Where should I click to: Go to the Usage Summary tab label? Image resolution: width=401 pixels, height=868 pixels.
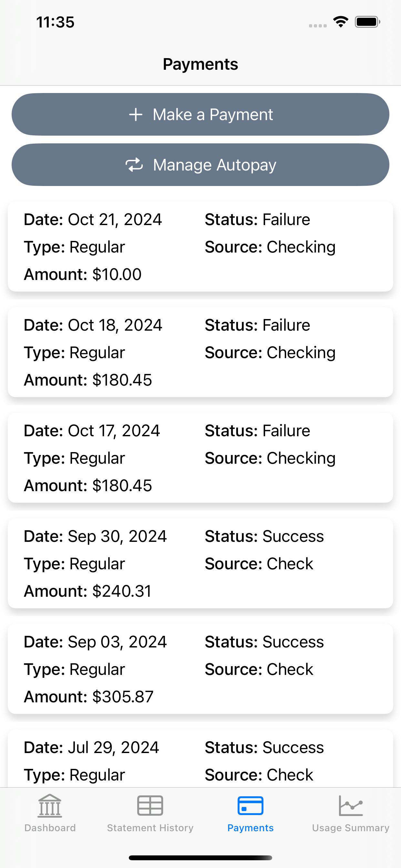tap(351, 828)
